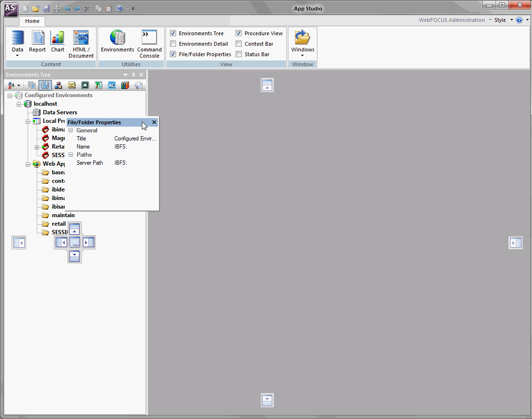The image size is (532, 419).
Task: Open the Environments Tree panel options arrow
Action: pyautogui.click(x=125, y=75)
